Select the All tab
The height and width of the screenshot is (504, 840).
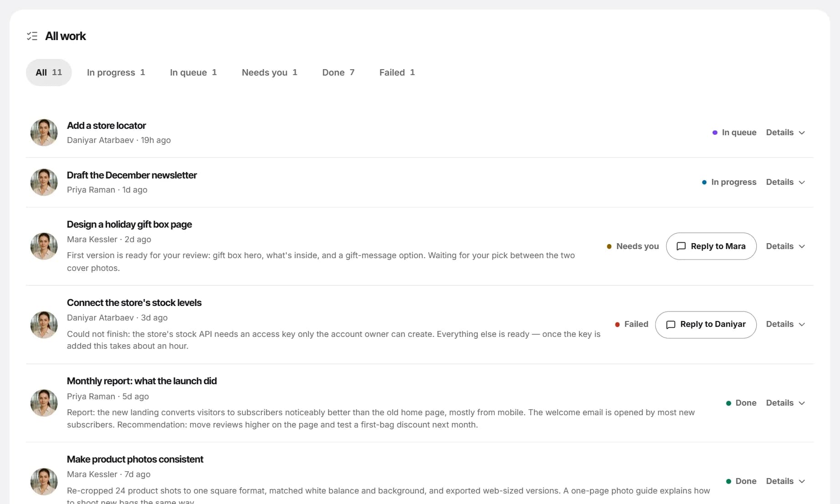click(x=49, y=72)
